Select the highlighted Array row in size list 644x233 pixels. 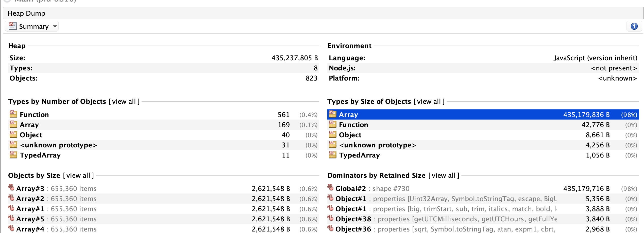point(431,114)
